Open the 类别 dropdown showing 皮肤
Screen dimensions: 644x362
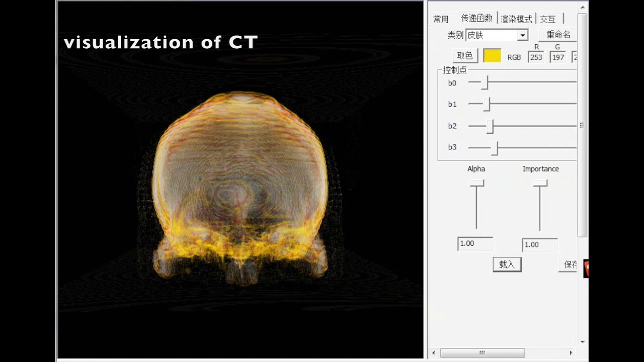click(x=497, y=35)
